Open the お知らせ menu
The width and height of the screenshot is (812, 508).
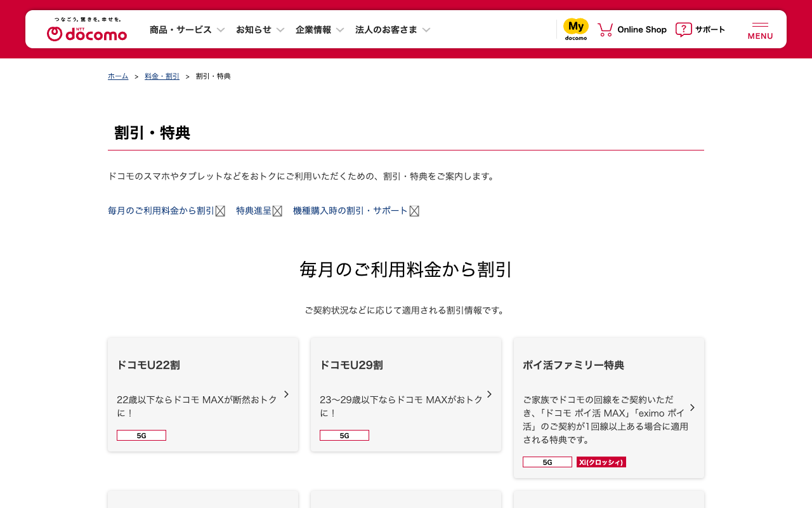254,30
